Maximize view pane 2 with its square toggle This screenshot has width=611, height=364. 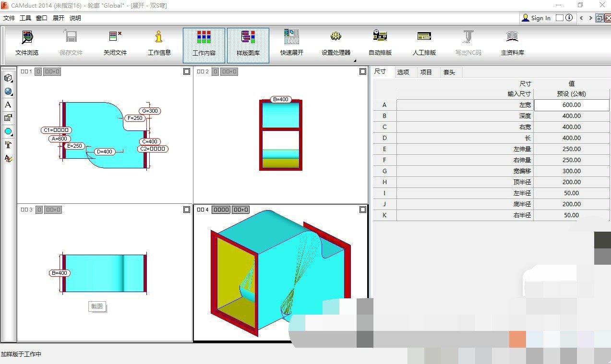pyautogui.click(x=363, y=71)
